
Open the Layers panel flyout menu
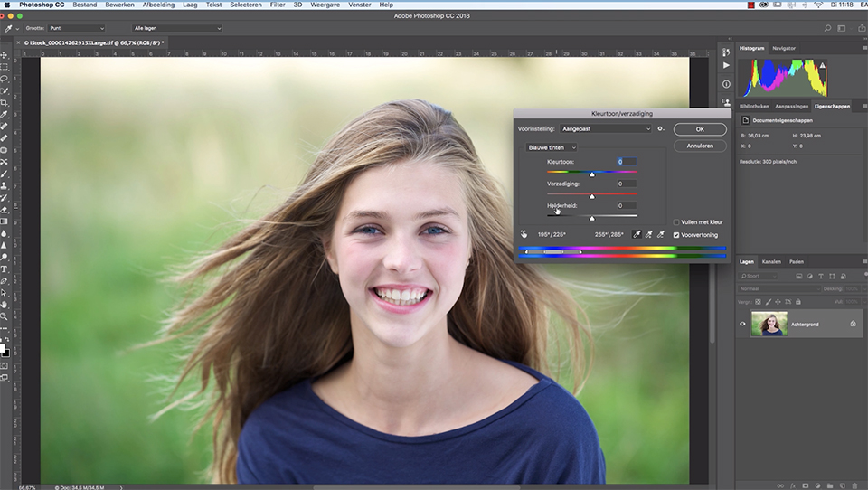point(864,261)
